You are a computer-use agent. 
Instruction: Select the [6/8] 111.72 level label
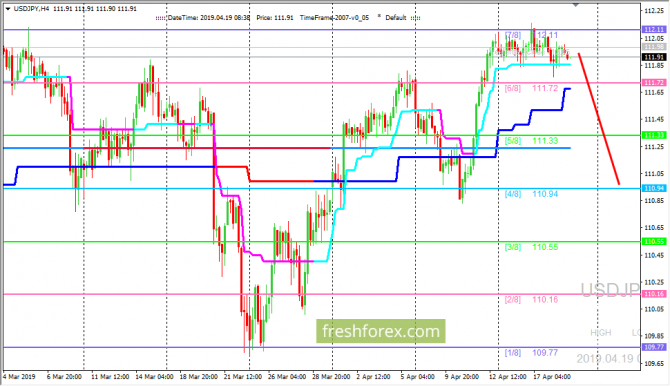point(531,88)
